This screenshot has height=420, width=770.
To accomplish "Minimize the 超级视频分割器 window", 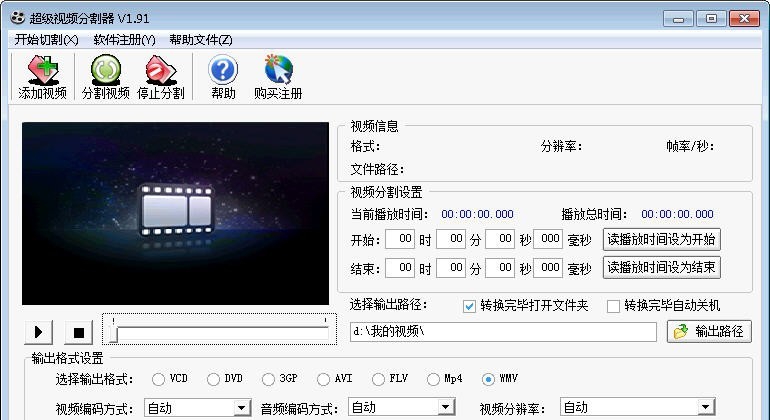I will [x=678, y=19].
